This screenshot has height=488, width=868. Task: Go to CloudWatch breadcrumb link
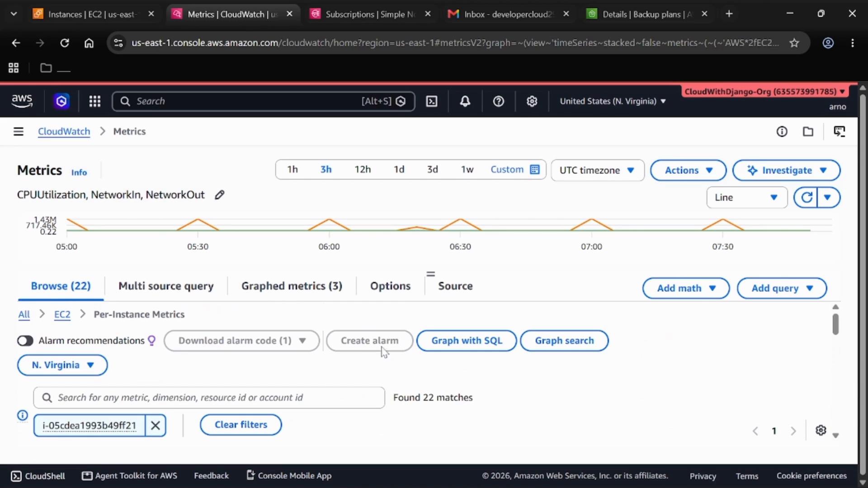click(64, 131)
